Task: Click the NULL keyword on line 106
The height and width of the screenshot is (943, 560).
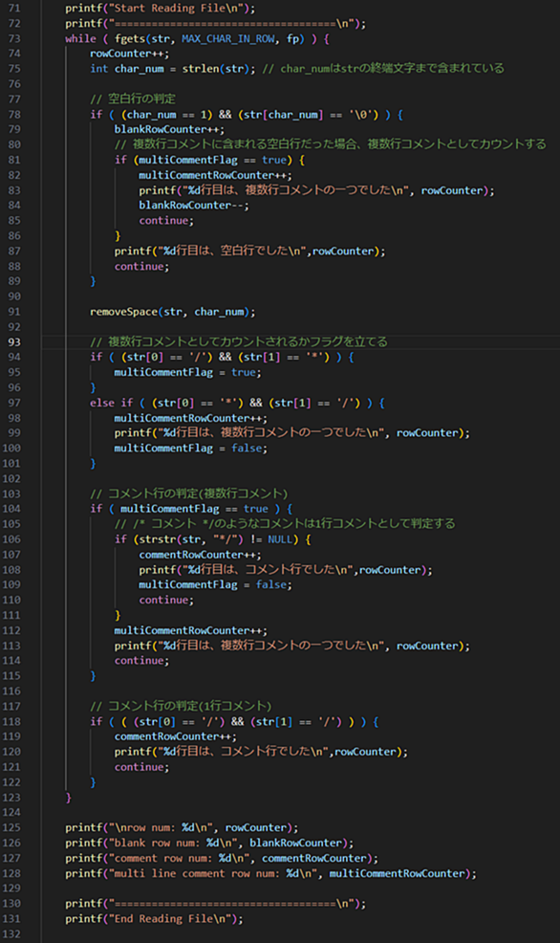Action: [280, 538]
